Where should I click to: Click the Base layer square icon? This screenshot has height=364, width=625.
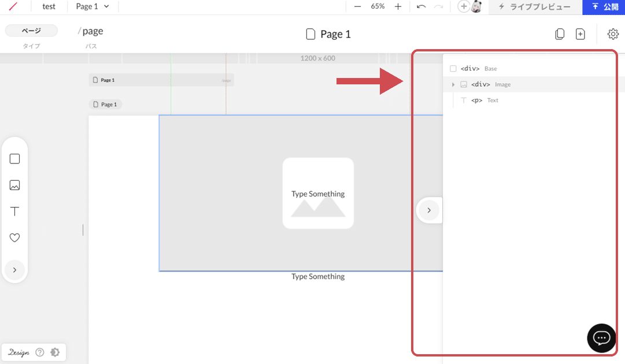[x=453, y=69]
